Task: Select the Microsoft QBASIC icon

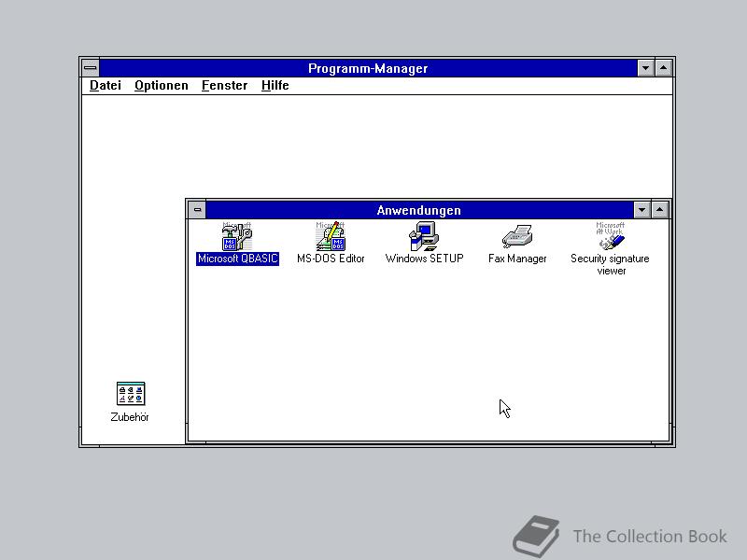Action: point(237,237)
